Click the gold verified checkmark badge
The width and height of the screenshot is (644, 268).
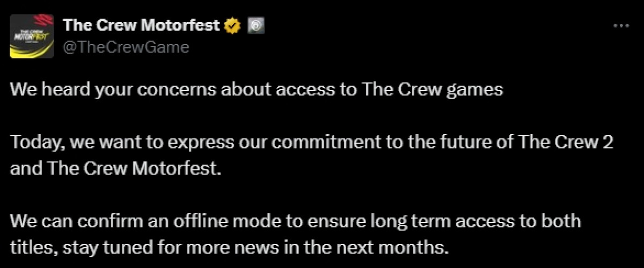232,25
